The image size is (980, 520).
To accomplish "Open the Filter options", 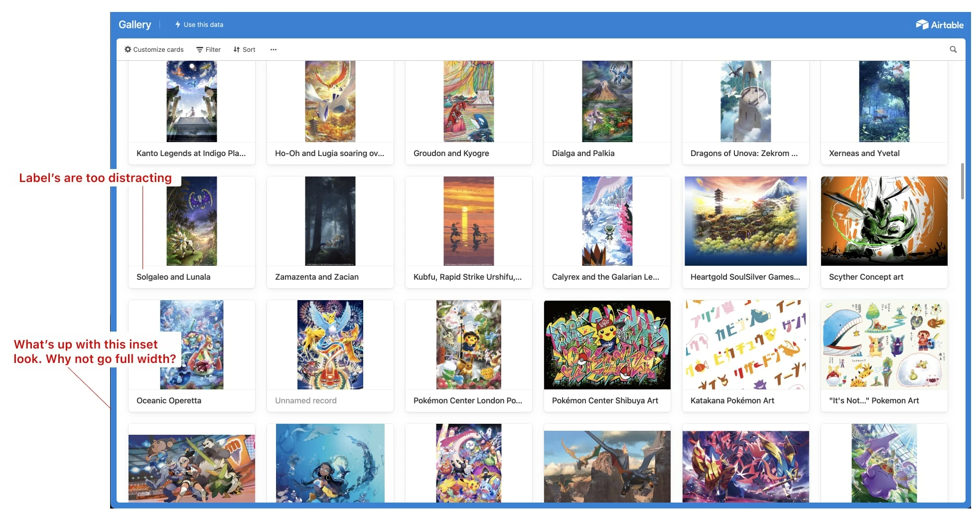I will click(208, 49).
